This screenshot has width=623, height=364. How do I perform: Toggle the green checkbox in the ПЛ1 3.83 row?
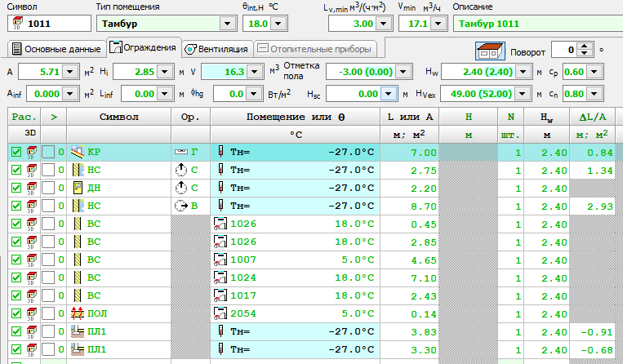pos(16,331)
